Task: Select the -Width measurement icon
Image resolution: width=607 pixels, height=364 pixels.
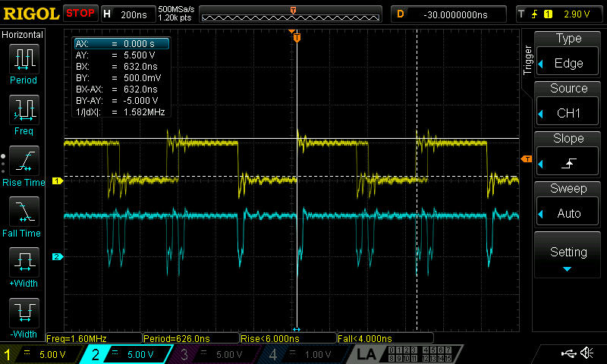Action: click(x=24, y=313)
